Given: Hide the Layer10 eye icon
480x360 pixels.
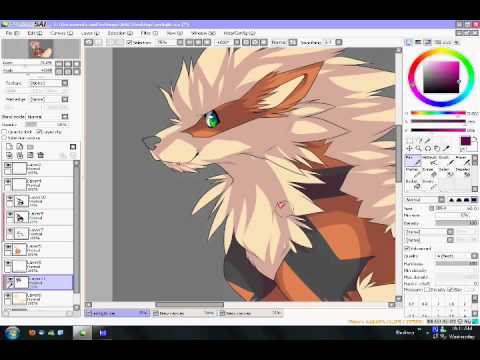Looking at the screenshot, I should 10,198.
